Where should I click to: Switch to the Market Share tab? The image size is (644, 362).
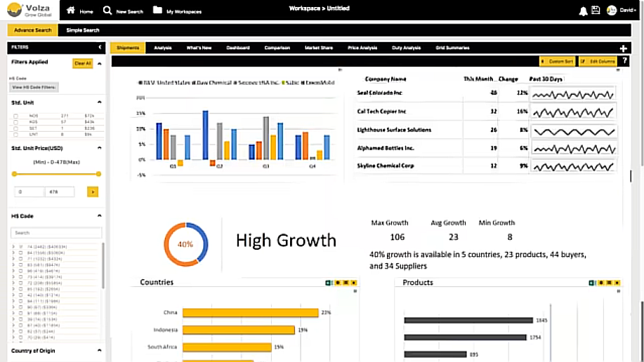tap(319, 48)
